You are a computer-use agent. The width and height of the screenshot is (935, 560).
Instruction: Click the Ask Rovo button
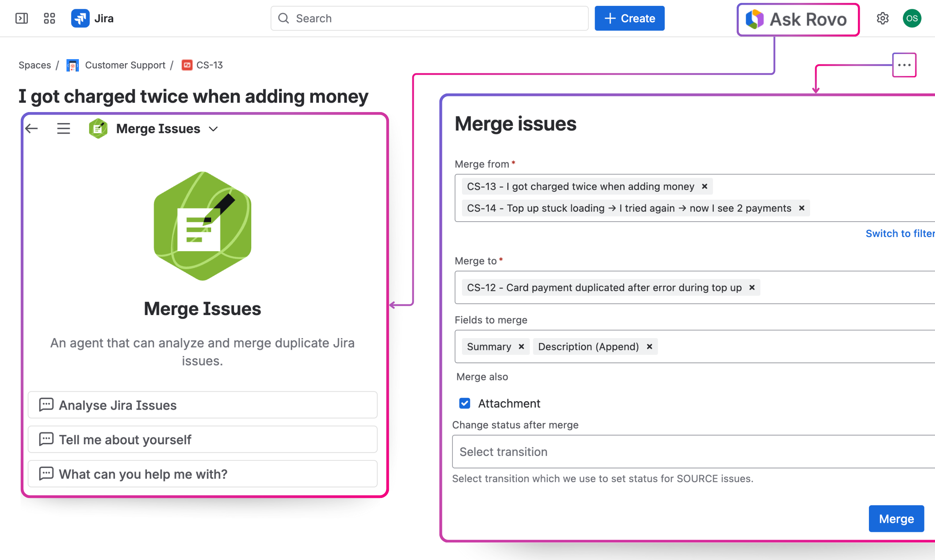pyautogui.click(x=798, y=20)
